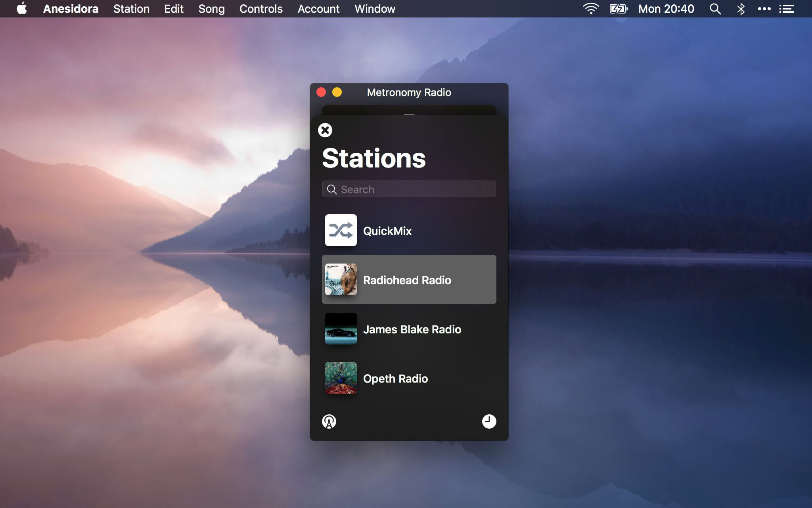
Task: Click the Apple logo menu
Action: [x=22, y=9]
